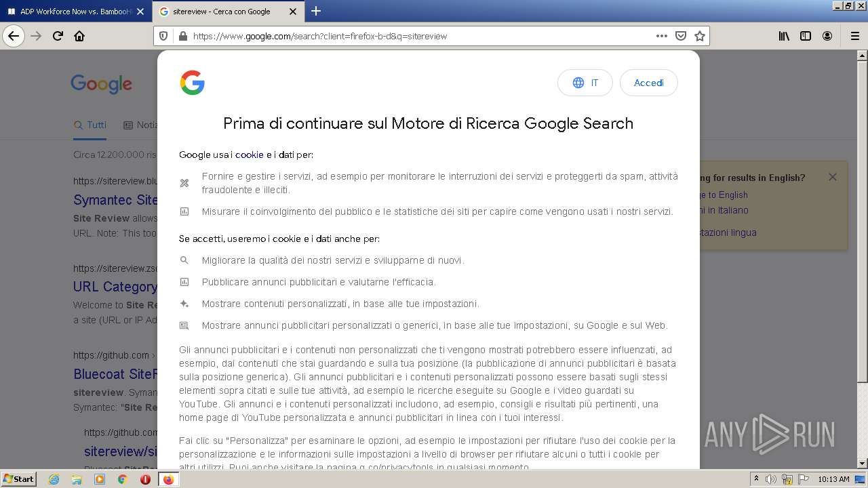The image size is (868, 488).
Task: Open the Symantec Site result link
Action: tap(115, 200)
